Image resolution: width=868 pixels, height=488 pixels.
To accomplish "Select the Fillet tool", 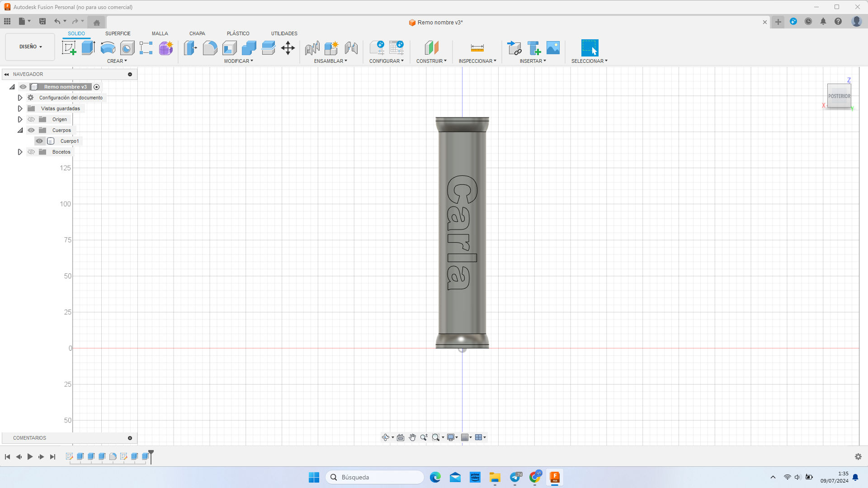I will coord(210,48).
